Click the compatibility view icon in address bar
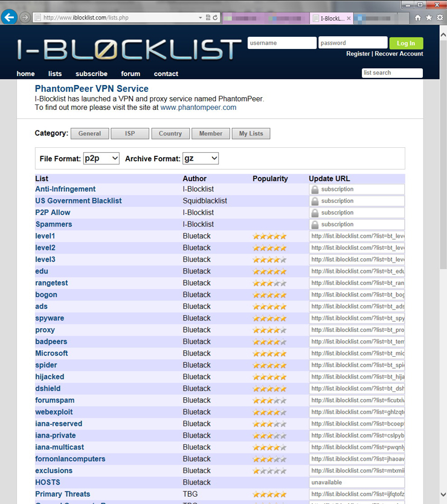This screenshot has height=504, width=447. (x=208, y=18)
